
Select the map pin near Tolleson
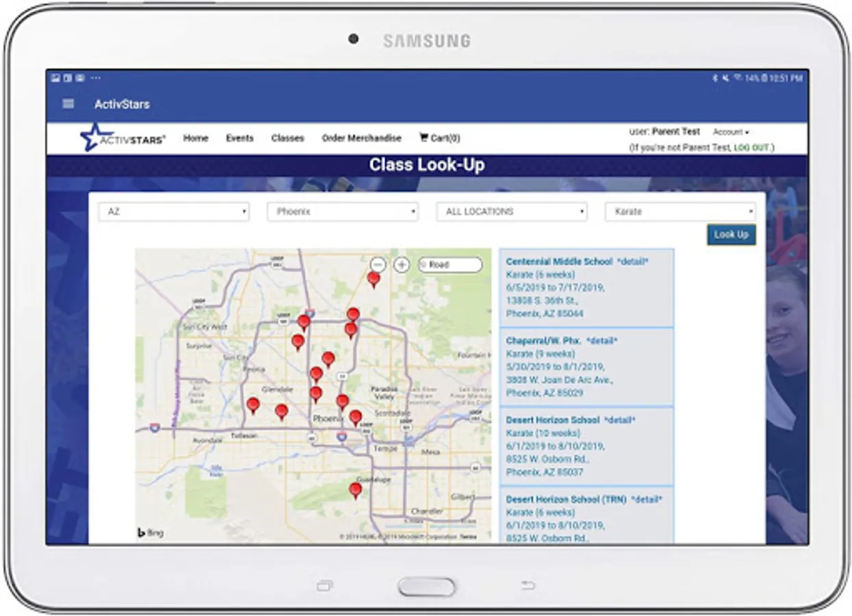tap(253, 405)
